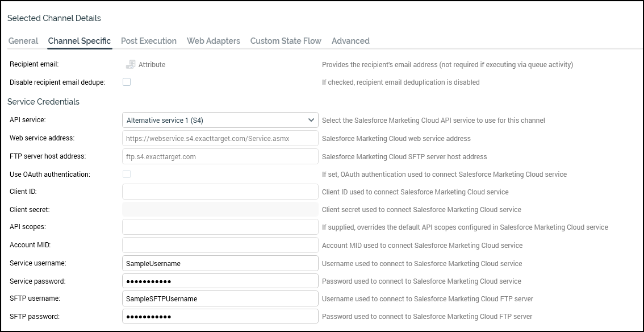Open the Post Execution tab
This screenshot has width=644, height=332.
click(x=149, y=41)
